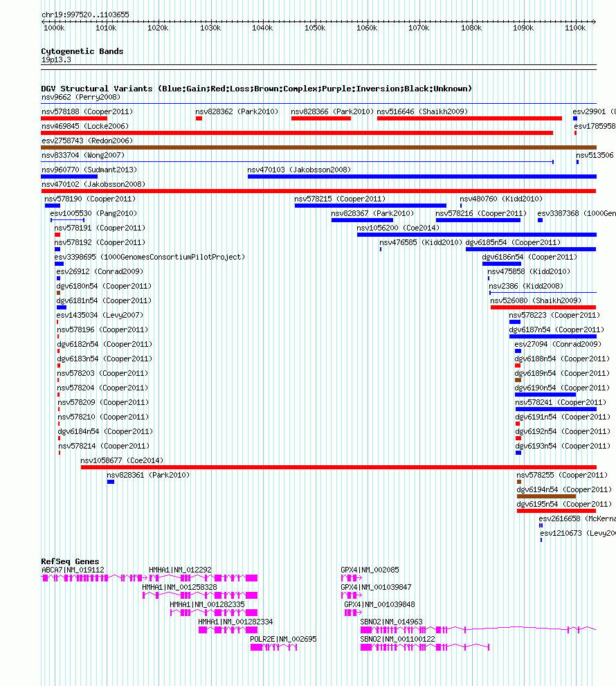Click GPX4|NM_002085 gene label
This screenshot has width=616, height=686.
pyautogui.click(x=370, y=570)
